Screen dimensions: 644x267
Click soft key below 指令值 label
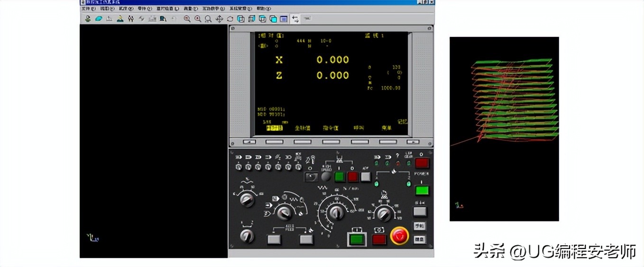tap(331, 142)
